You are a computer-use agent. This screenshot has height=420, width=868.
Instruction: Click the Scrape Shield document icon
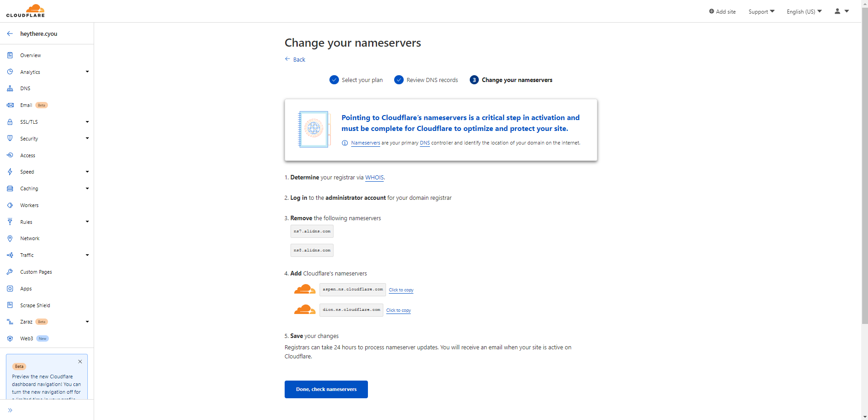10,305
